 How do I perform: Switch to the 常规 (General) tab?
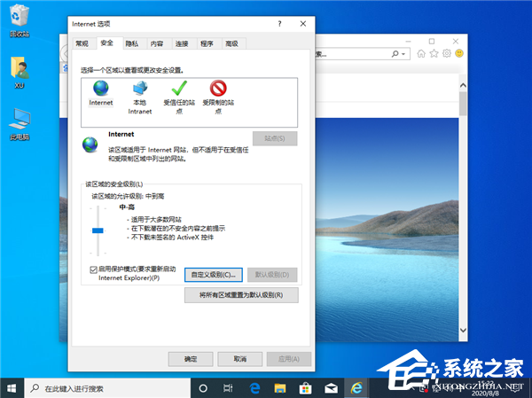coord(82,43)
